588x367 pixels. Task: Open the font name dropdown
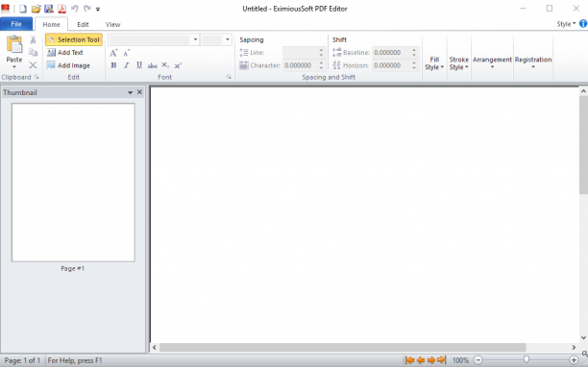coord(195,39)
